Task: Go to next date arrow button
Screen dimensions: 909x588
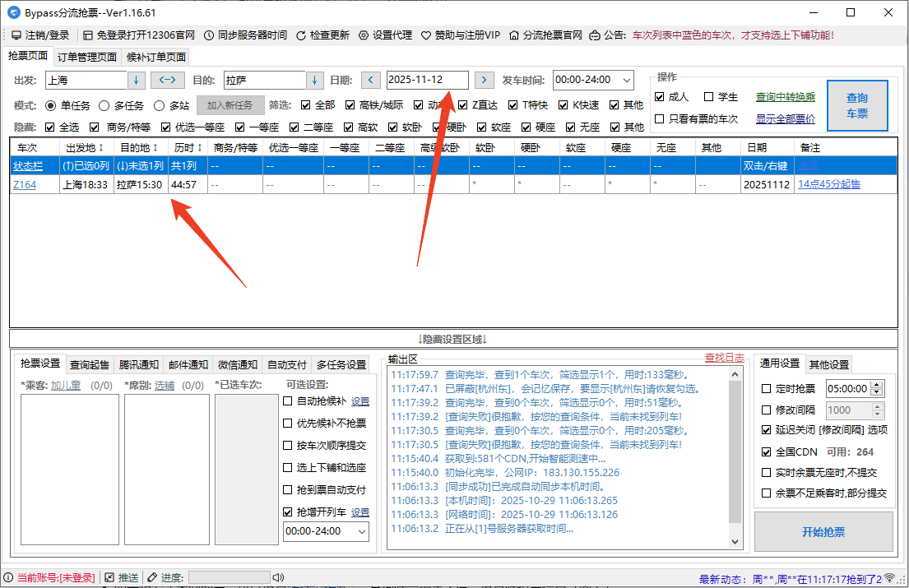Action: click(x=485, y=80)
